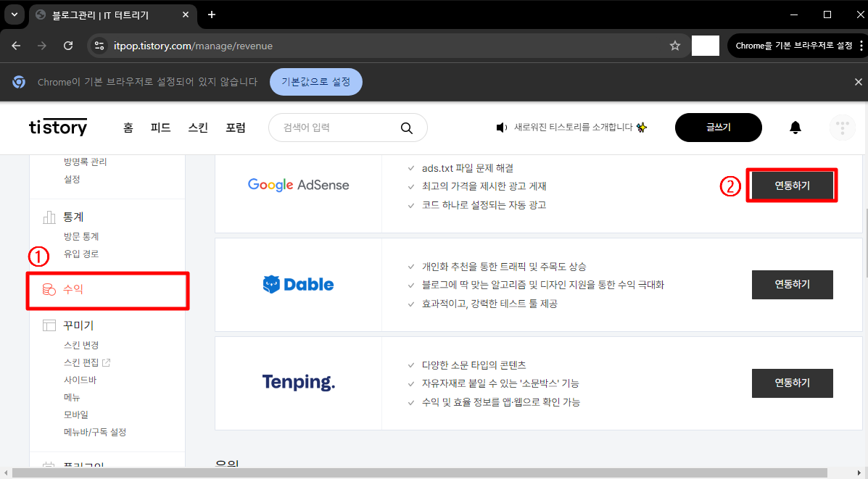Click the 꾸미기 layout icon
This screenshot has width=868, height=479.
pyautogui.click(x=49, y=325)
